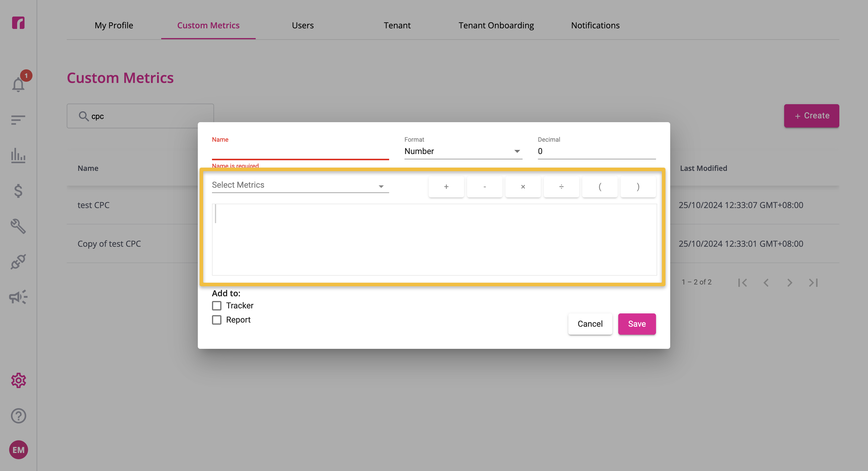The height and width of the screenshot is (471, 868).
Task: Open the Tenant Onboarding tab
Action: point(496,25)
